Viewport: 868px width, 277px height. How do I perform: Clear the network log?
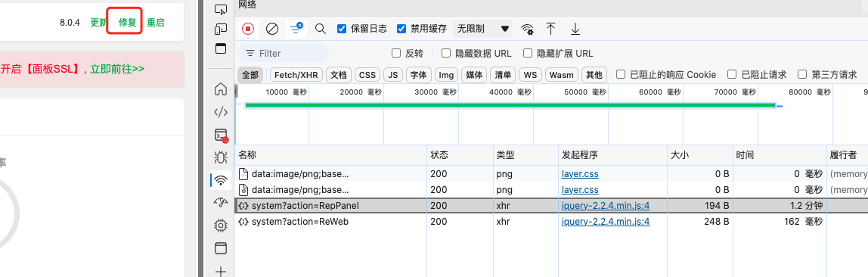point(271,28)
